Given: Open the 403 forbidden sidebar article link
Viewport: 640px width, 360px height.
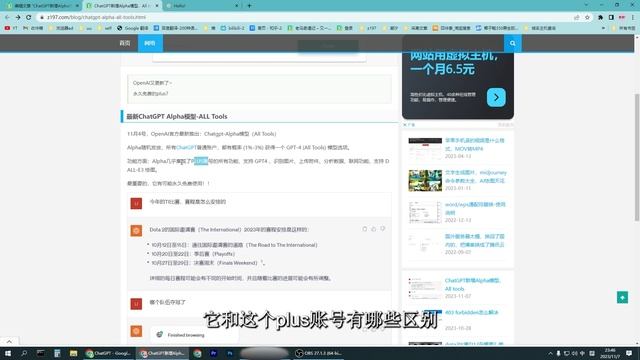Looking at the screenshot, I should pos(471,312).
